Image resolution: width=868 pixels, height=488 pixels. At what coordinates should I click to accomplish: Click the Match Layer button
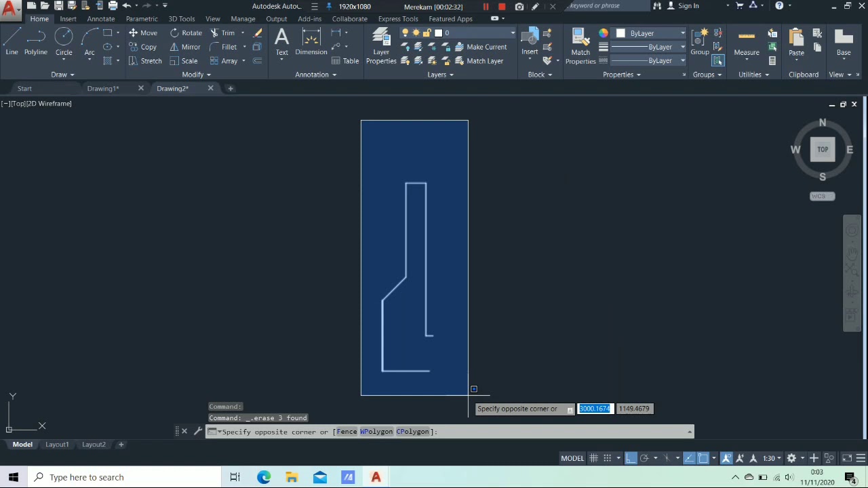click(x=479, y=61)
